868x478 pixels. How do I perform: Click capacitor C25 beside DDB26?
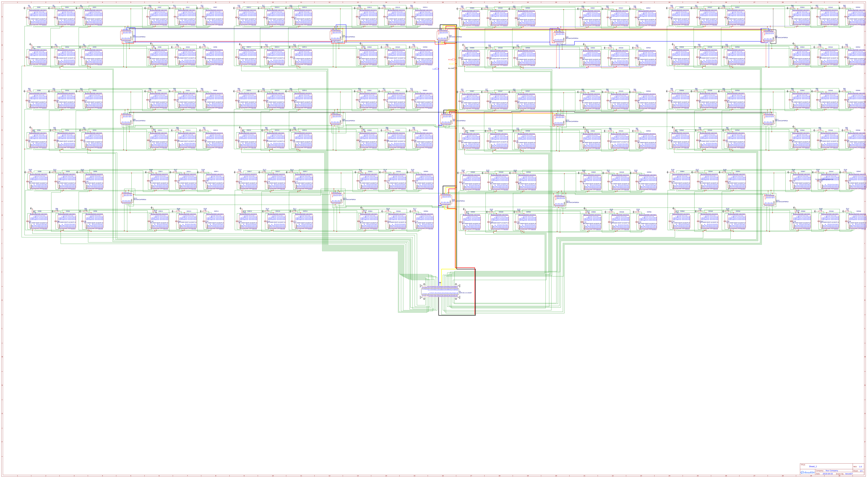460,58
